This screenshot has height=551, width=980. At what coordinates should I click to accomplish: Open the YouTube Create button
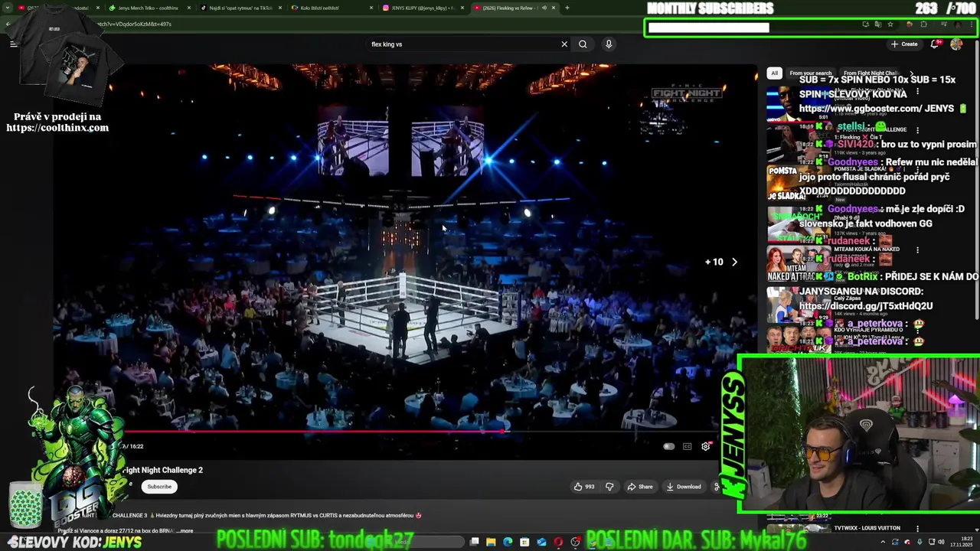click(904, 44)
